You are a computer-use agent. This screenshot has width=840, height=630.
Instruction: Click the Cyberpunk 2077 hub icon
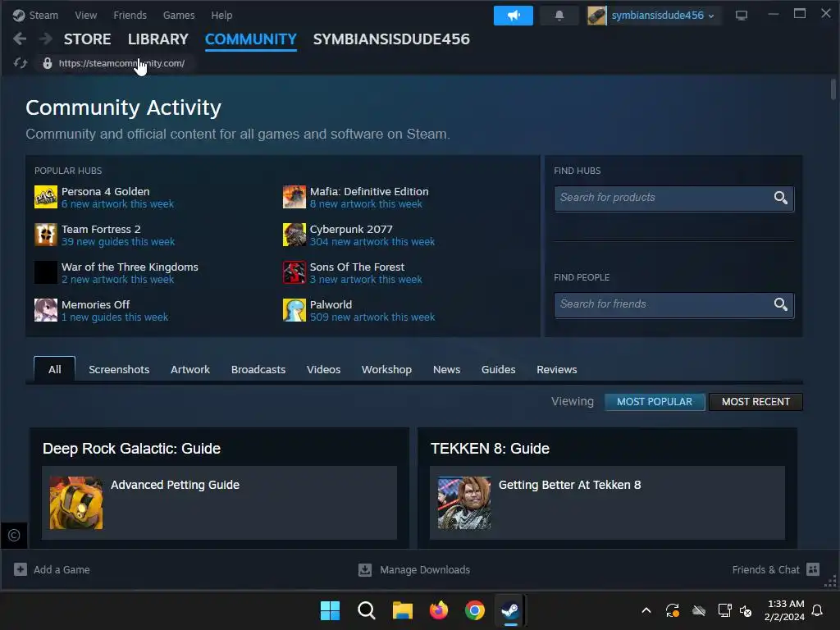coord(294,235)
